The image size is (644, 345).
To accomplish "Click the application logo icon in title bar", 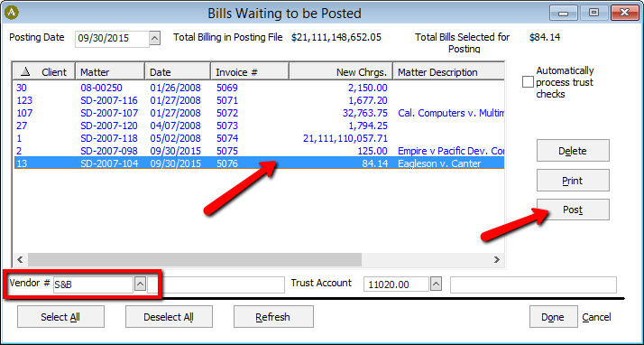I will (12, 14).
